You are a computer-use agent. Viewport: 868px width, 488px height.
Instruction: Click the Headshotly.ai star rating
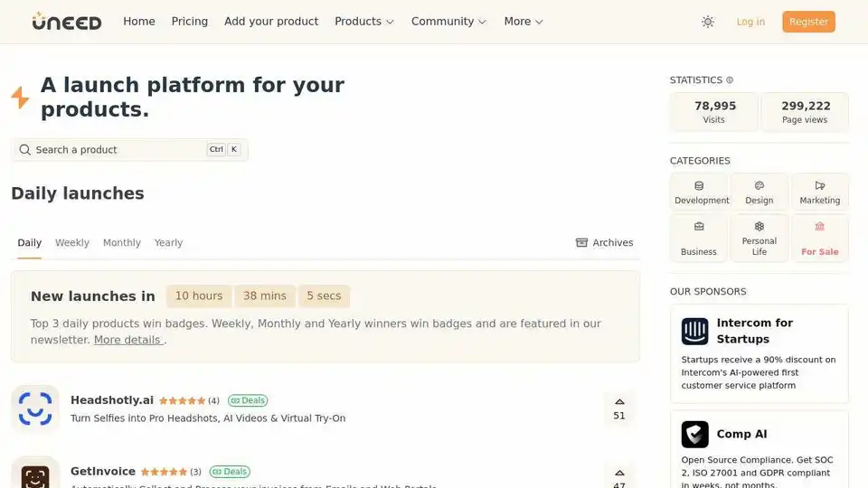tap(182, 400)
